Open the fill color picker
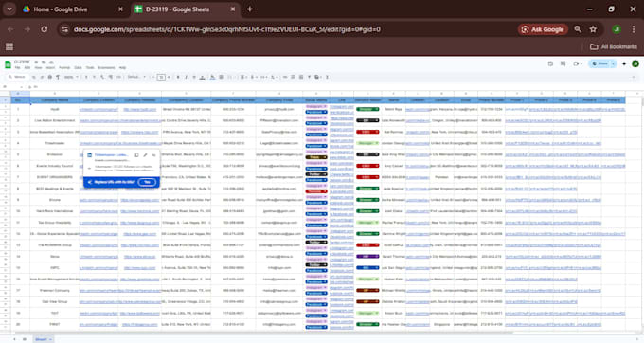644x343 pixels. click(212, 77)
